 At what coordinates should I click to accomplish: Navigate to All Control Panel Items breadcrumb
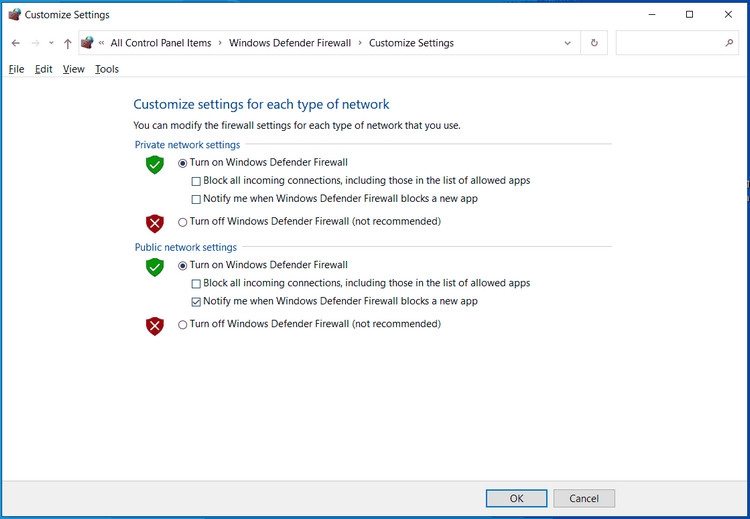(161, 43)
